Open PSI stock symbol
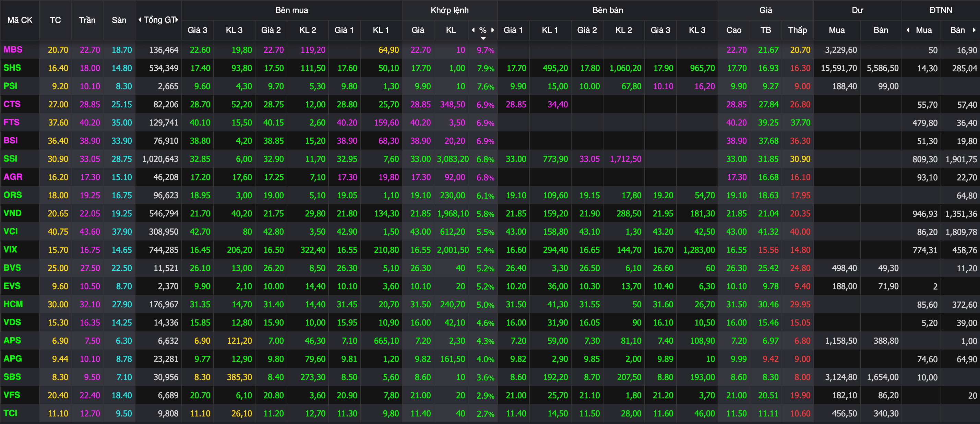980x424 pixels. (x=10, y=86)
